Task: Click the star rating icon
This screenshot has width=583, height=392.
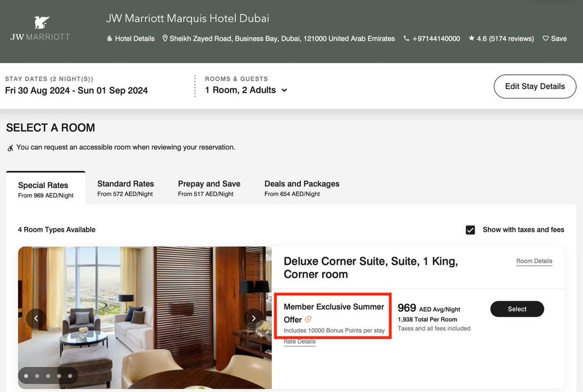Action: 472,39
